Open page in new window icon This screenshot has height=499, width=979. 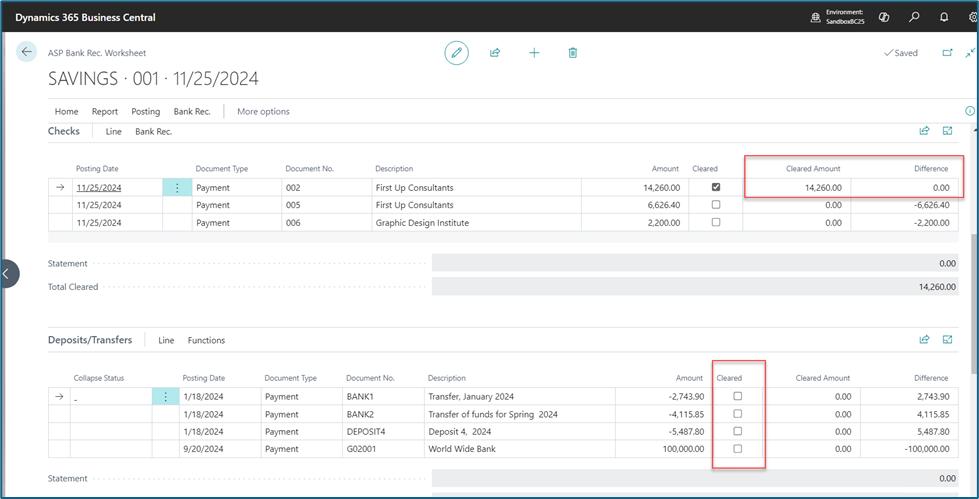click(x=947, y=53)
